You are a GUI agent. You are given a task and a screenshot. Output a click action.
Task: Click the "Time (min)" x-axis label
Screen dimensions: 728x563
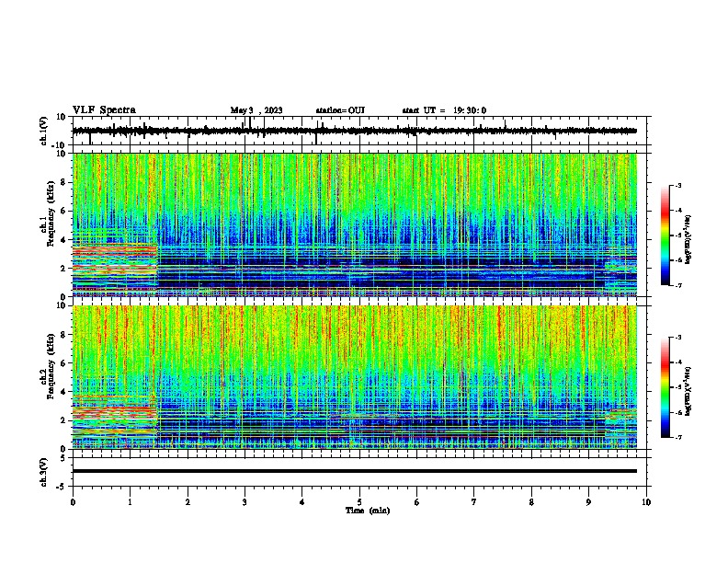click(x=368, y=511)
